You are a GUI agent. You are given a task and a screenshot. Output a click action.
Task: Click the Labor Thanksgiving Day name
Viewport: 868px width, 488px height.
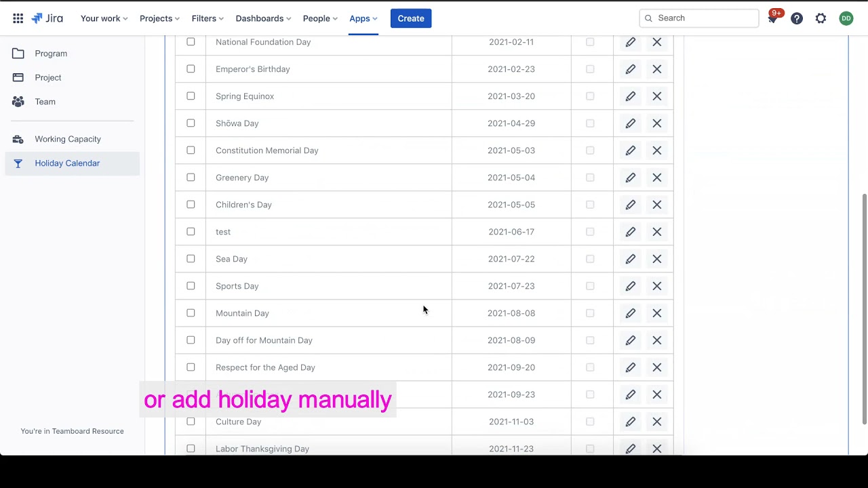pyautogui.click(x=262, y=449)
